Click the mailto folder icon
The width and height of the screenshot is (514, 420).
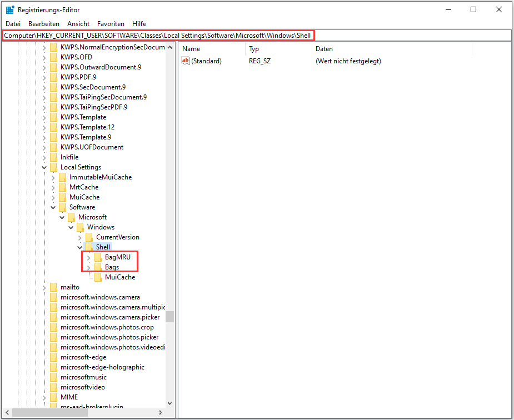53,287
